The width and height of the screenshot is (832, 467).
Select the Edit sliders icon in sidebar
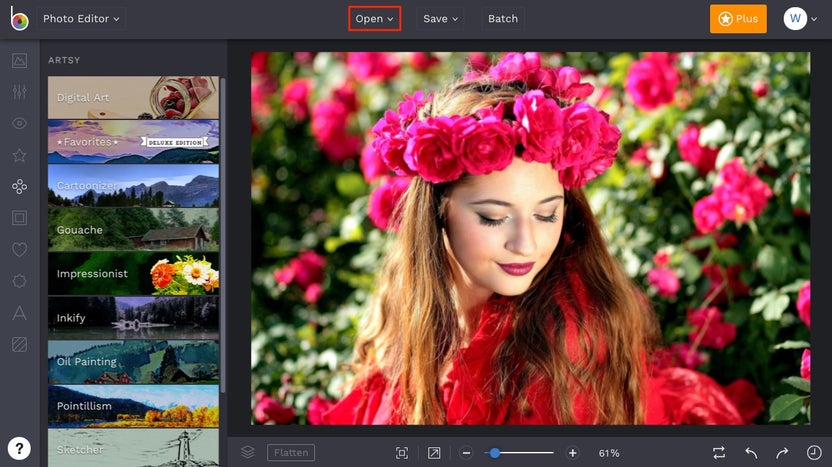tap(19, 92)
